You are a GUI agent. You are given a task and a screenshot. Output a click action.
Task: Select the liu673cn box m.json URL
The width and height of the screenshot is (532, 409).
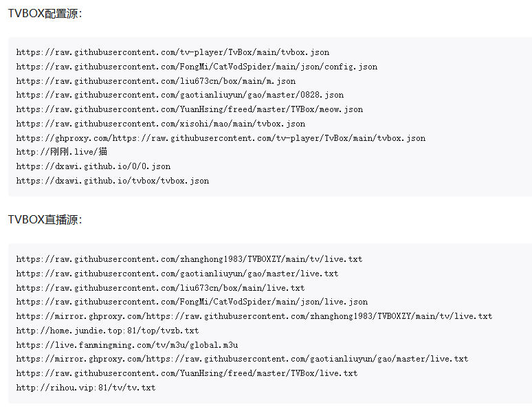[x=156, y=81]
